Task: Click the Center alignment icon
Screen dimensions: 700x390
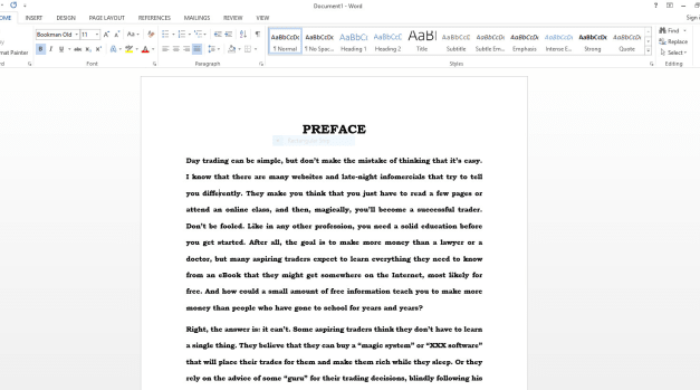Action: point(176,49)
